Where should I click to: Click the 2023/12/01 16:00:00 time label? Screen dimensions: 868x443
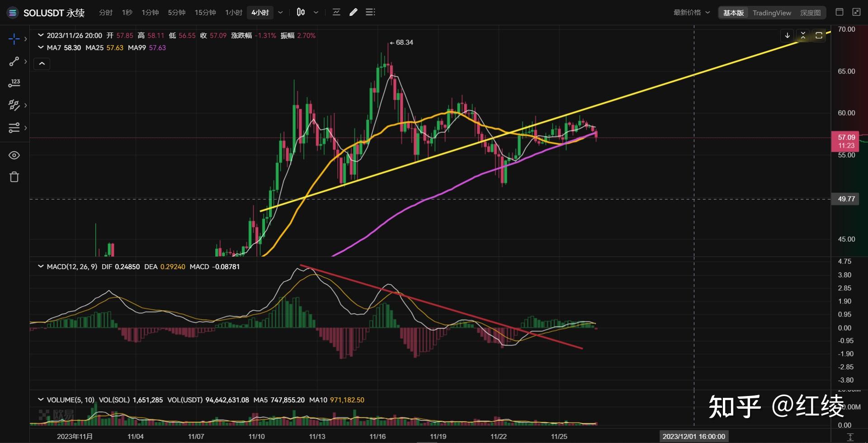coord(693,436)
